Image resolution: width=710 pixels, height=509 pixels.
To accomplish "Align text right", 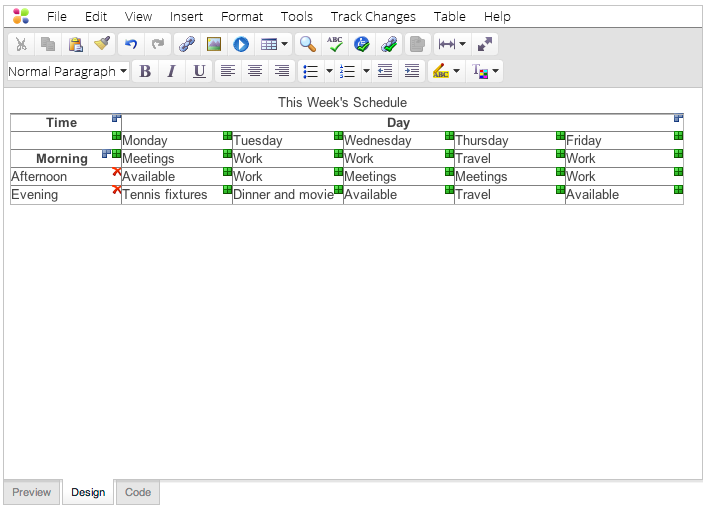I will point(282,71).
